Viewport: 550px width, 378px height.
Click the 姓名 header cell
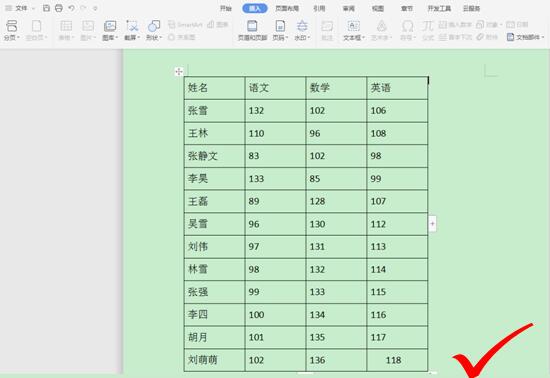[214, 88]
